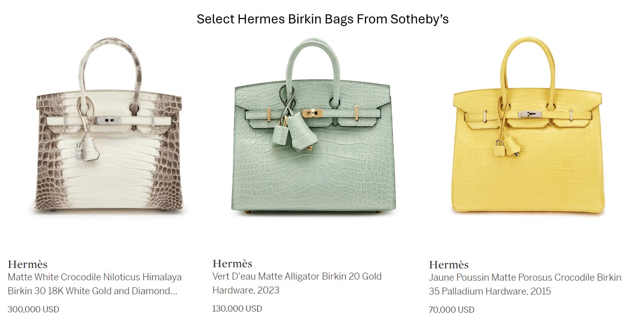
Task: Click the heading Select Hermes Birkin Bags From Sotheby's
Action: click(322, 19)
